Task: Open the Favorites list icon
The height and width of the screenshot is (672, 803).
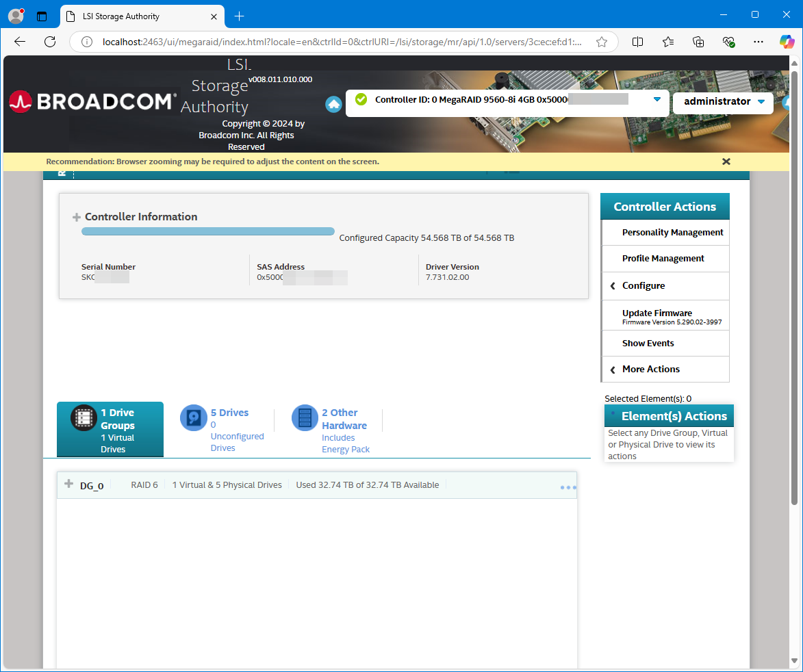Action: tap(668, 42)
